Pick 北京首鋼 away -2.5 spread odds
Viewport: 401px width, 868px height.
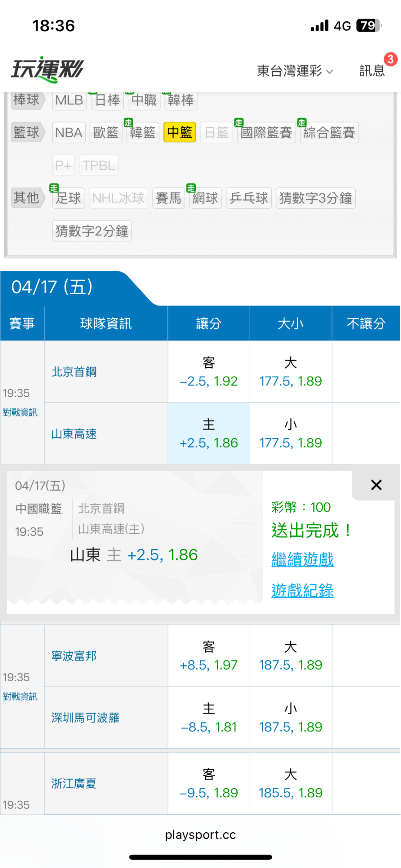pos(209,372)
